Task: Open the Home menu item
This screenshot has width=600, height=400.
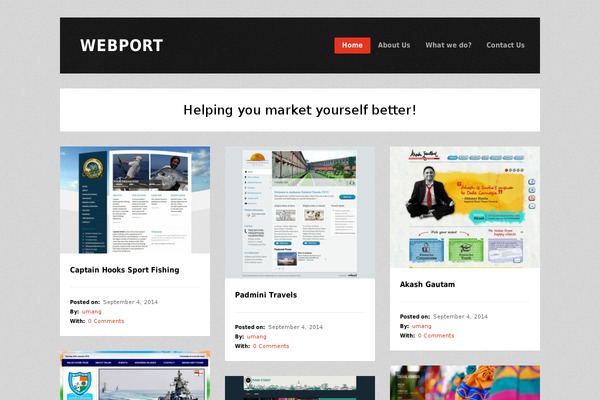Action: pyautogui.click(x=352, y=45)
